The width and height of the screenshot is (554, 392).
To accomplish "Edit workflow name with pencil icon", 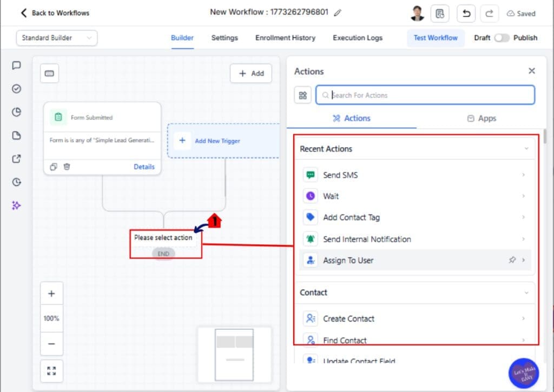I will [338, 13].
